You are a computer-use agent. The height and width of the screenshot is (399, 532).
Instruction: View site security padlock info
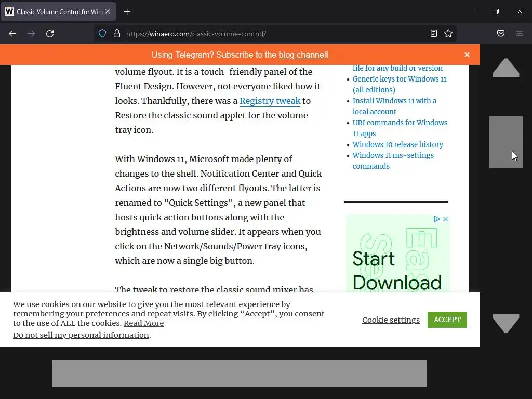click(x=117, y=34)
